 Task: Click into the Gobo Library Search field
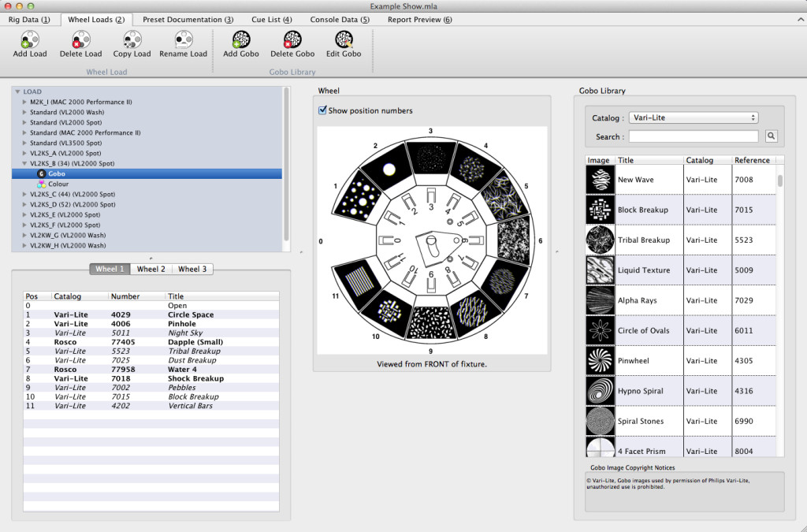(x=693, y=136)
